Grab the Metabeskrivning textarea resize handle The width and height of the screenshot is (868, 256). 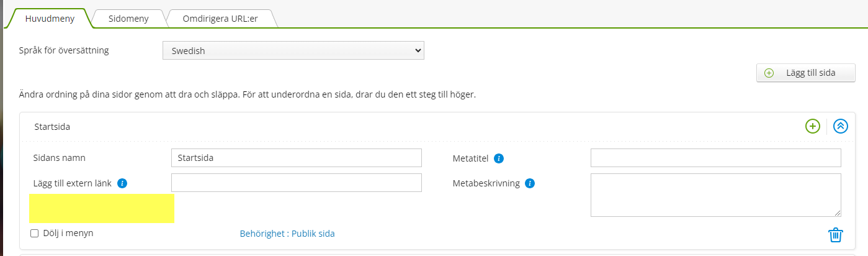[x=838, y=213]
